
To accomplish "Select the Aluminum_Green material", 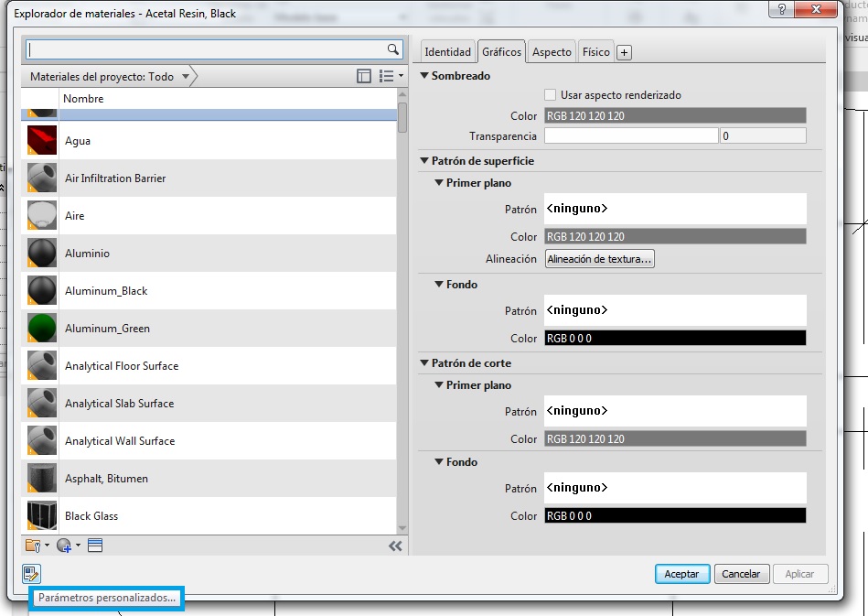I will (x=107, y=329).
